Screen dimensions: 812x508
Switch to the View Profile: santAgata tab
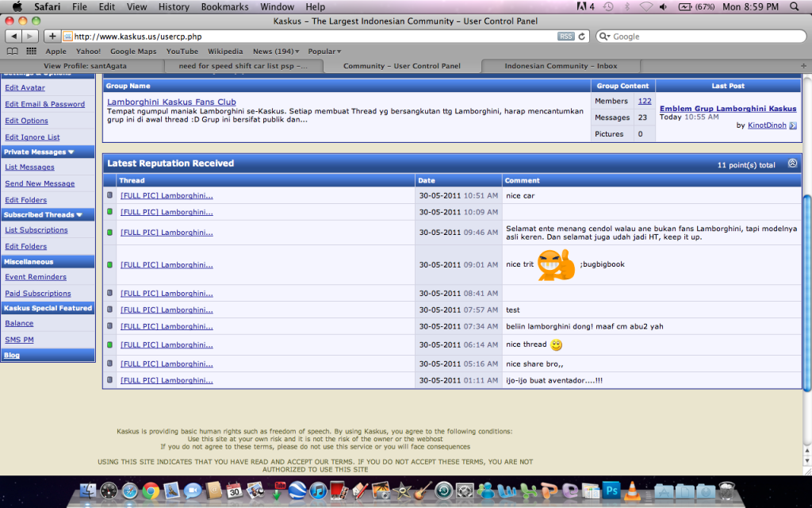pyautogui.click(x=85, y=66)
